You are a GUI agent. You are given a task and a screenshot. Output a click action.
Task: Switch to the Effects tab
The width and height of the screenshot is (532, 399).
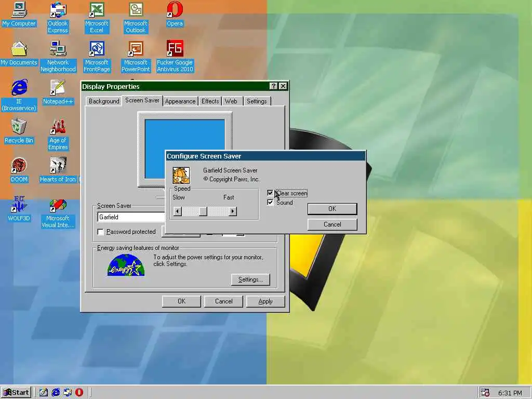click(x=210, y=101)
